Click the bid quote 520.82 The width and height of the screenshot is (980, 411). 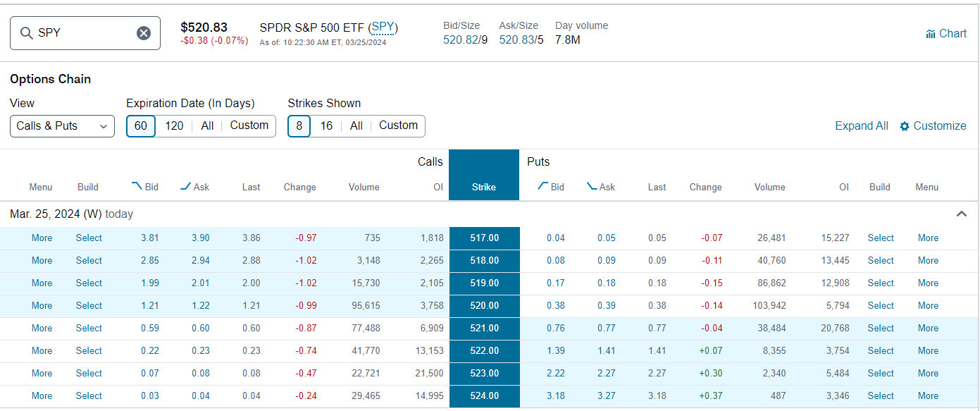[461, 39]
